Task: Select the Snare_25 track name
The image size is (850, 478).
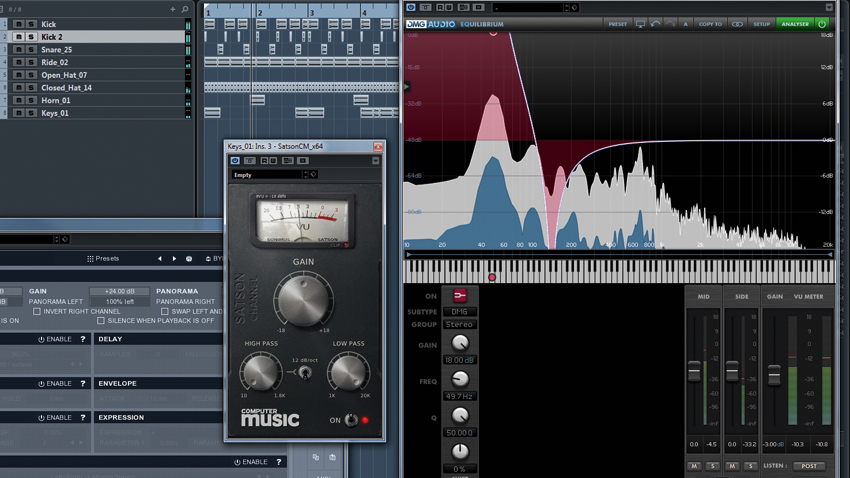Action: point(56,49)
